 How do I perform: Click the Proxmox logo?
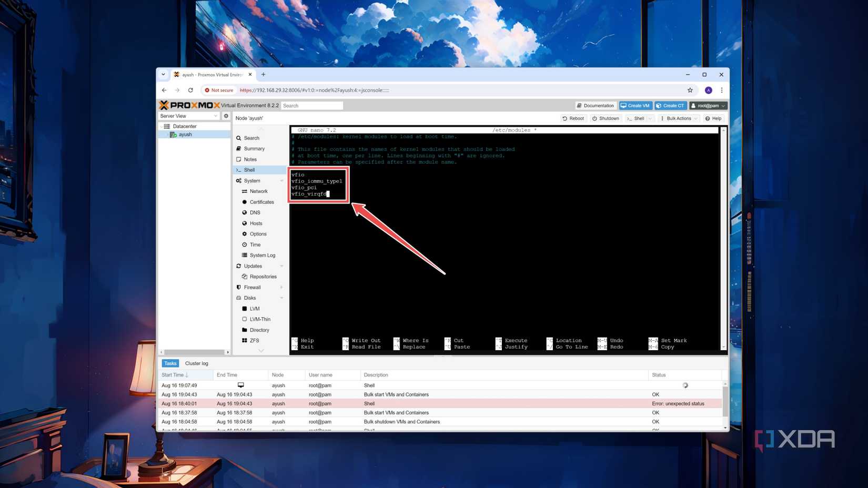pyautogui.click(x=189, y=105)
